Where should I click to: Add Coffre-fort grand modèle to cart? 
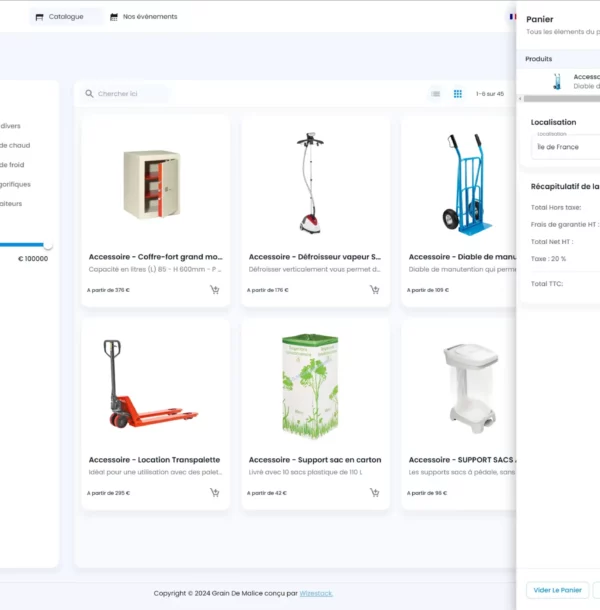pyautogui.click(x=214, y=290)
